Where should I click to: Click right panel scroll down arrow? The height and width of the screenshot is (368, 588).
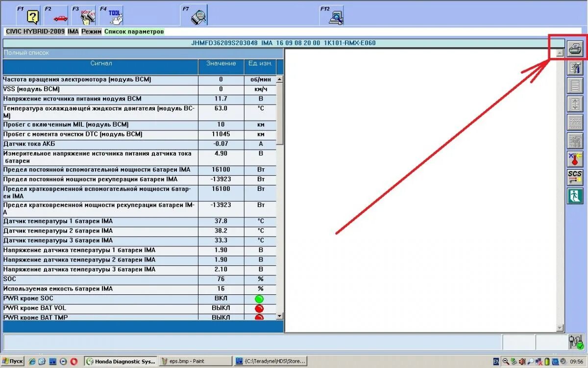pos(560,328)
